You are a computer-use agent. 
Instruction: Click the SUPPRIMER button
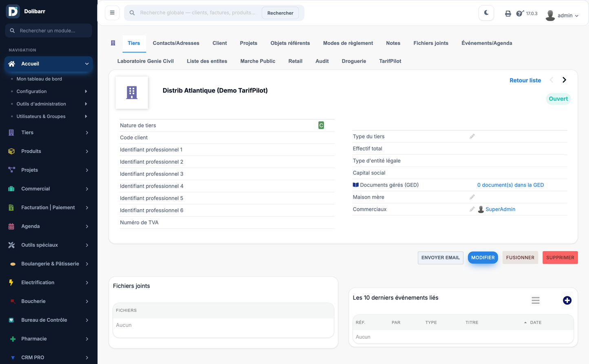[x=560, y=258]
